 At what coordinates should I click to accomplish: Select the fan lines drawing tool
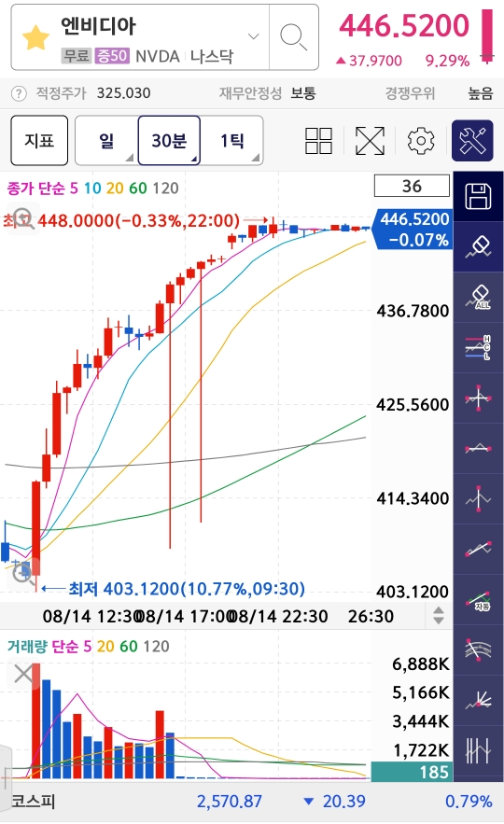point(478,701)
